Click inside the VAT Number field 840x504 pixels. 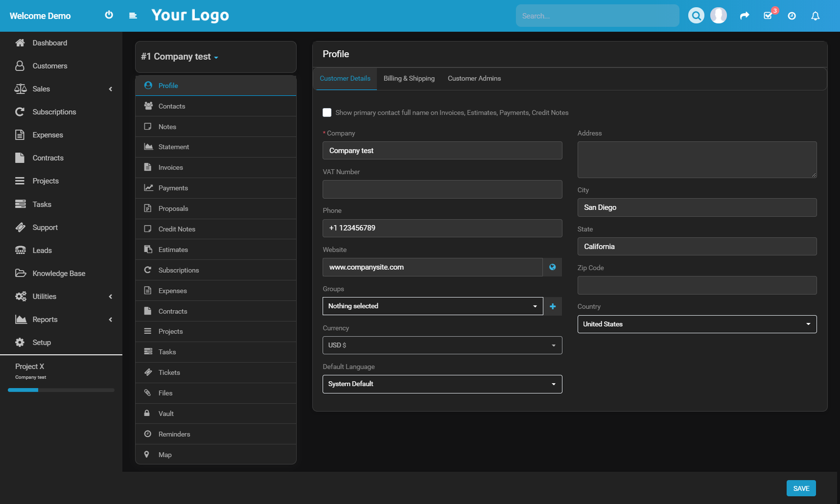(x=442, y=189)
